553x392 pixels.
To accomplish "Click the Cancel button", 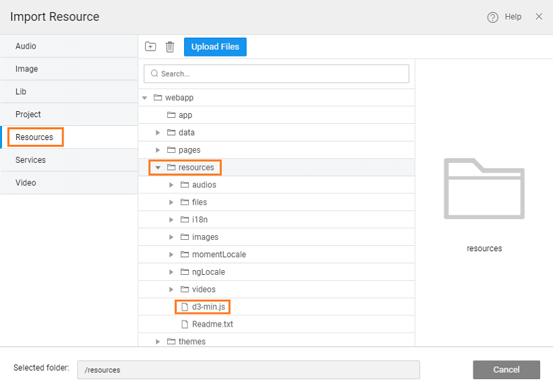I will point(506,370).
